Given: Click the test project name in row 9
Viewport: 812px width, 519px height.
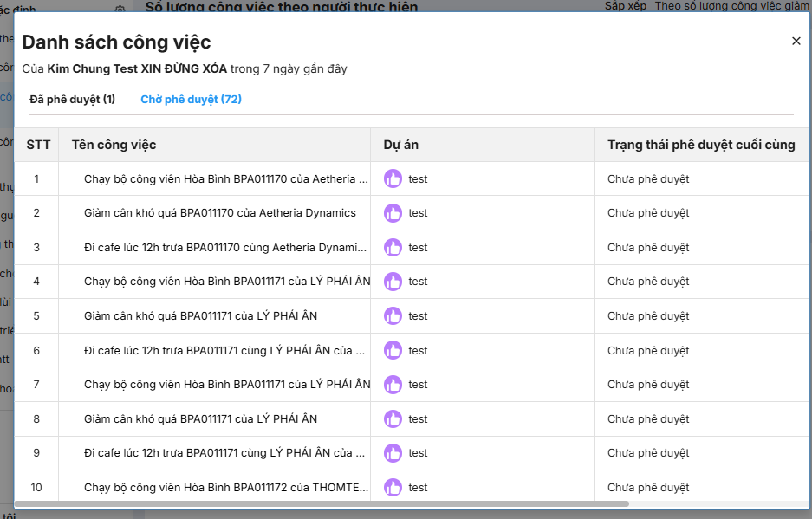Looking at the screenshot, I should pos(418,452).
